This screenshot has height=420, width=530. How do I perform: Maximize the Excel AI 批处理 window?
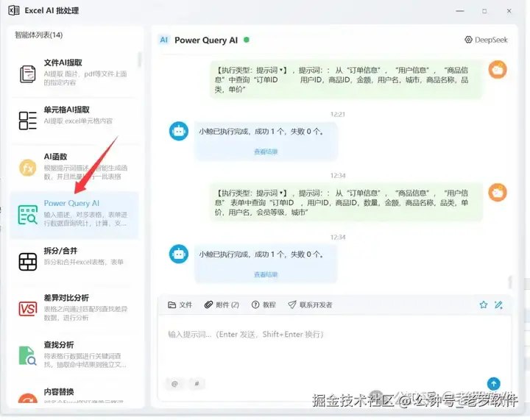point(484,11)
